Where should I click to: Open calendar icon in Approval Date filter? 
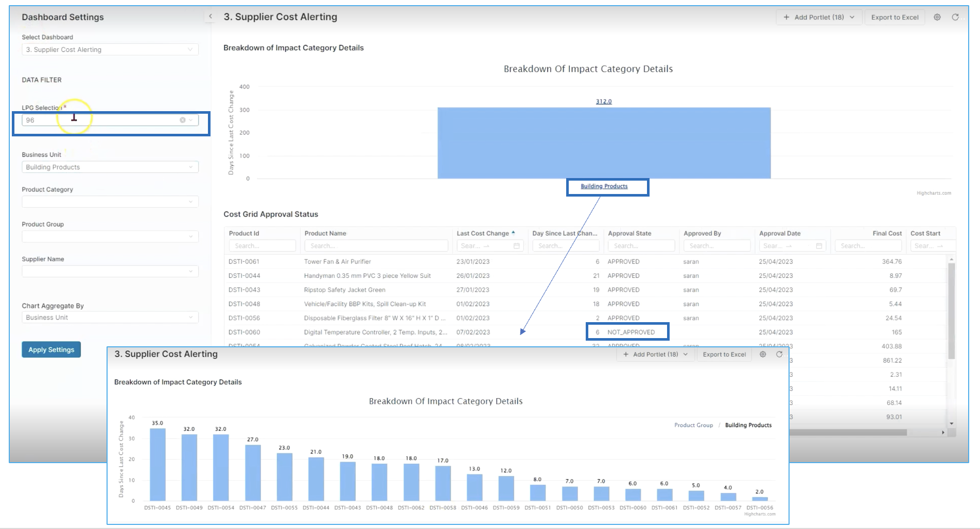(x=819, y=246)
